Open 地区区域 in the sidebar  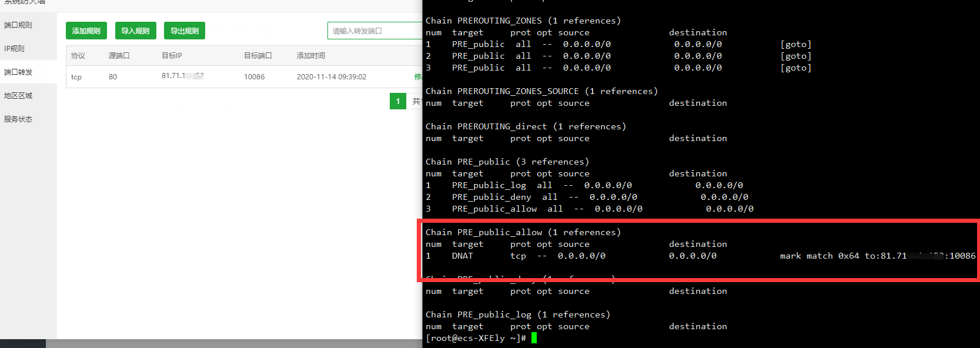coord(18,95)
